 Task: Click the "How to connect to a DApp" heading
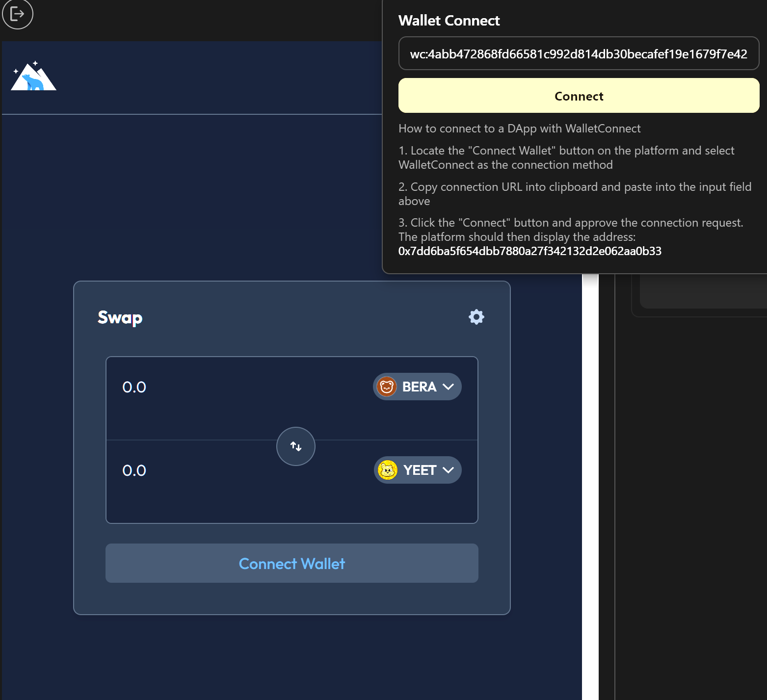coord(519,129)
